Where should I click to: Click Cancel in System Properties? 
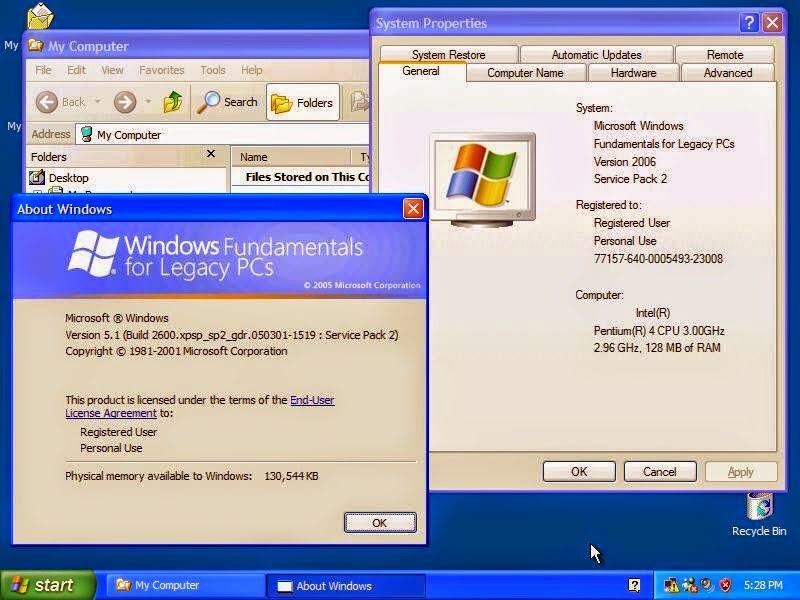coord(660,470)
